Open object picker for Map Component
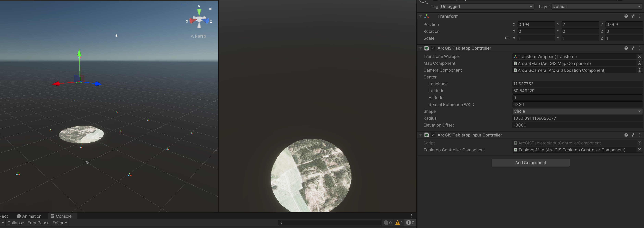Image resolution: width=644 pixels, height=228 pixels. coord(640,63)
